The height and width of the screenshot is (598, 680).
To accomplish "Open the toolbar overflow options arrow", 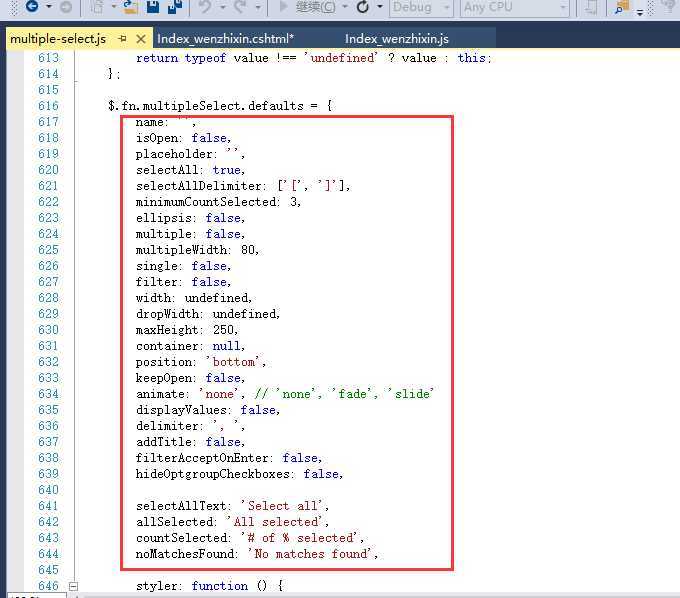I will click(x=640, y=12).
